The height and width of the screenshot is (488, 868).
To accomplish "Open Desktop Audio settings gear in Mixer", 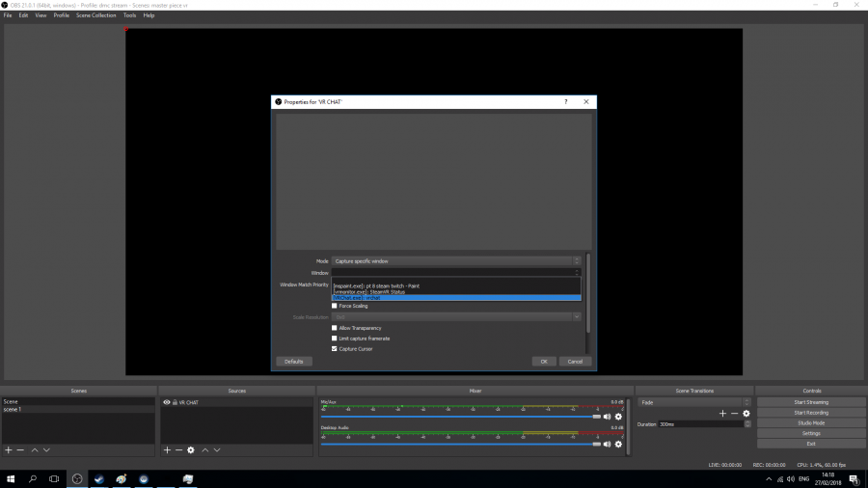I will 618,444.
